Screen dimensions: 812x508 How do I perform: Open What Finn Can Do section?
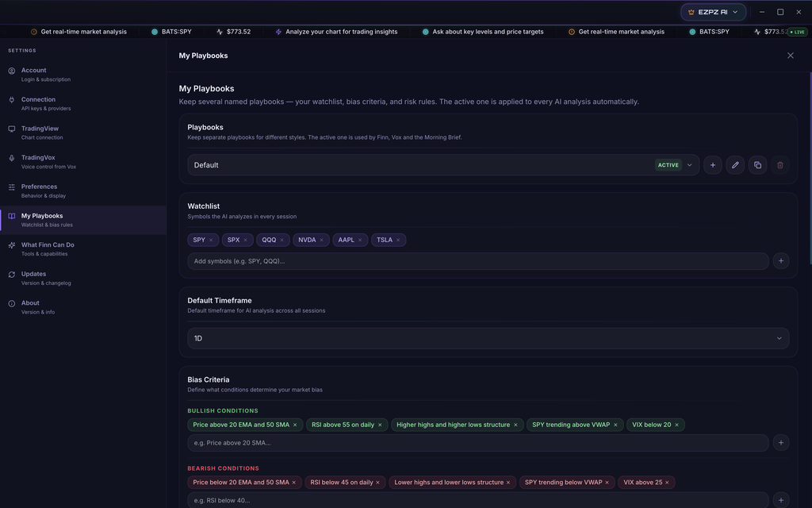82,248
